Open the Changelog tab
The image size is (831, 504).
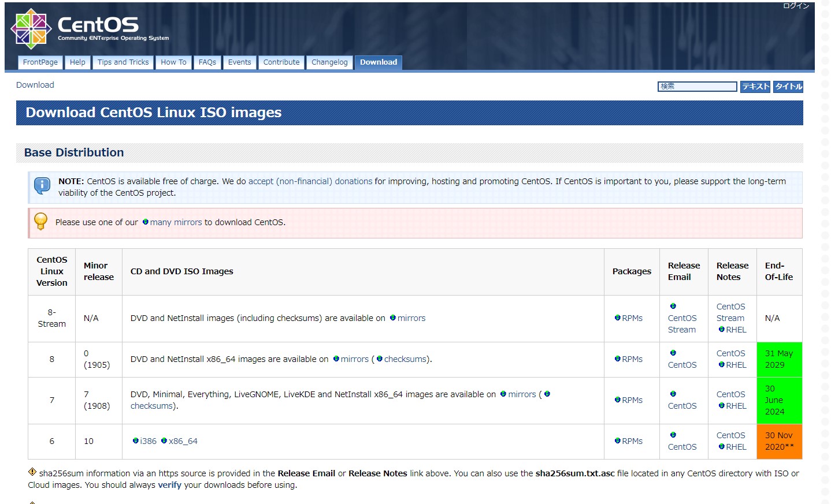tap(329, 62)
